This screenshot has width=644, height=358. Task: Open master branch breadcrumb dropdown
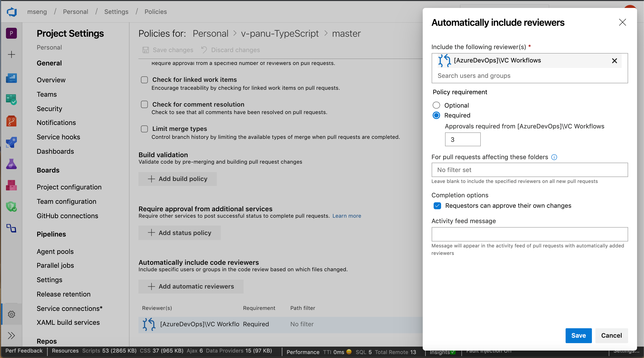347,33
